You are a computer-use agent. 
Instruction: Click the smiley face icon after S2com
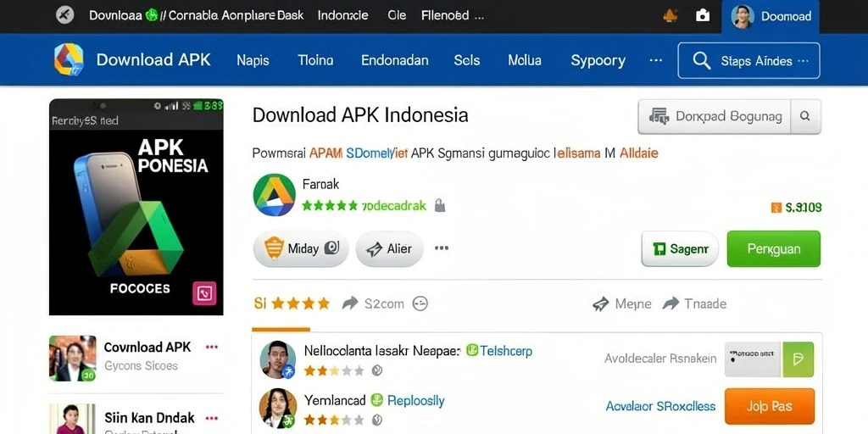tap(420, 303)
